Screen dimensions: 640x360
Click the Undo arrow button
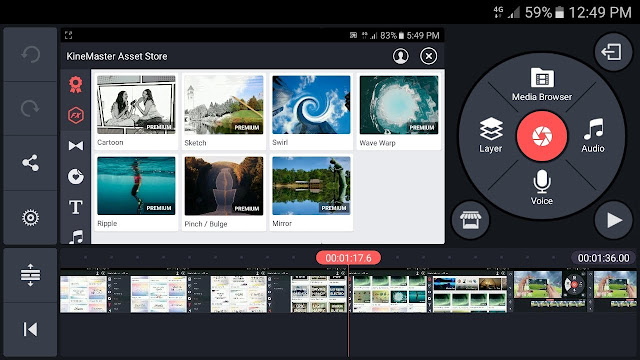(x=30, y=54)
